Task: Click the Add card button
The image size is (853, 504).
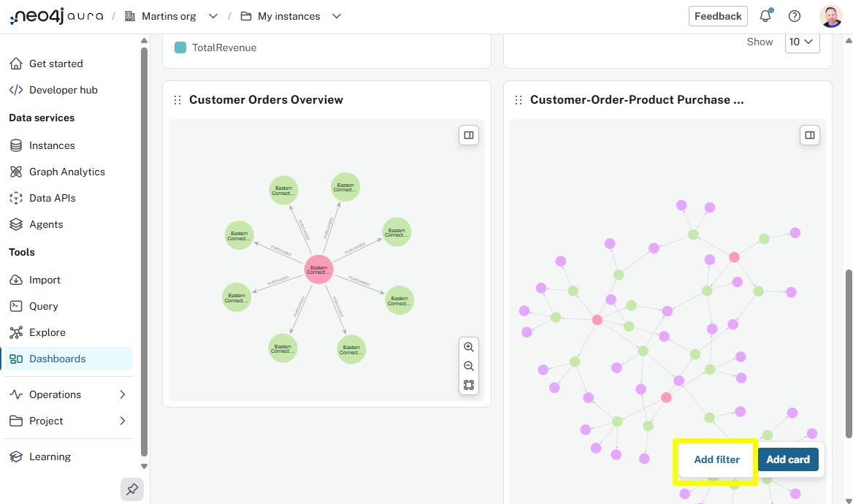Action: tap(788, 459)
